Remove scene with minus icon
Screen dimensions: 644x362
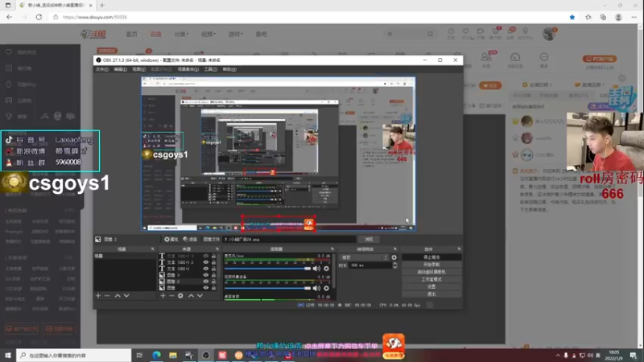pos(107,295)
